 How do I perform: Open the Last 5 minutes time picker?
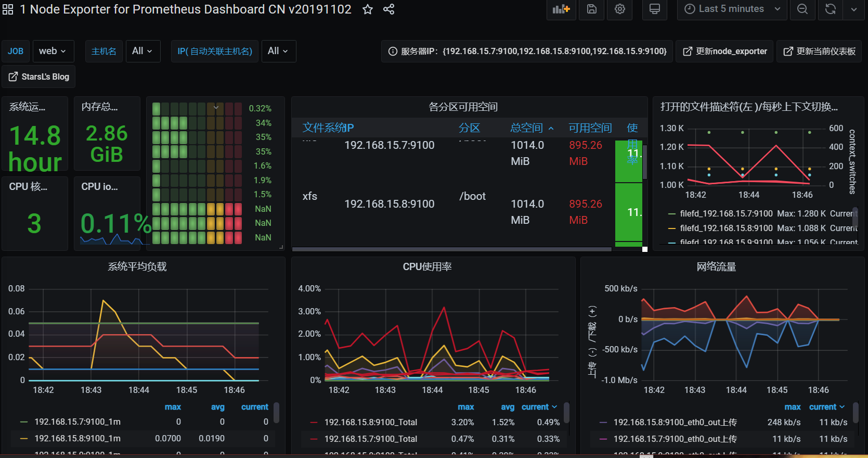[732, 9]
